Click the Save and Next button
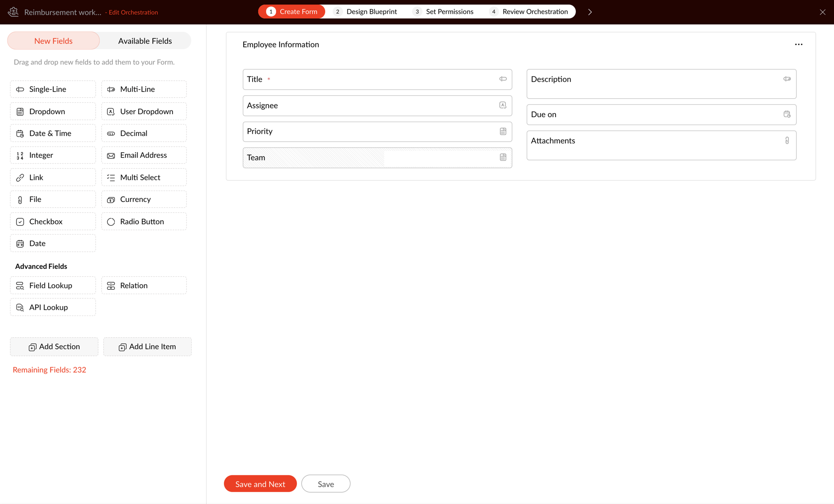The height and width of the screenshot is (504, 834). [x=260, y=484]
